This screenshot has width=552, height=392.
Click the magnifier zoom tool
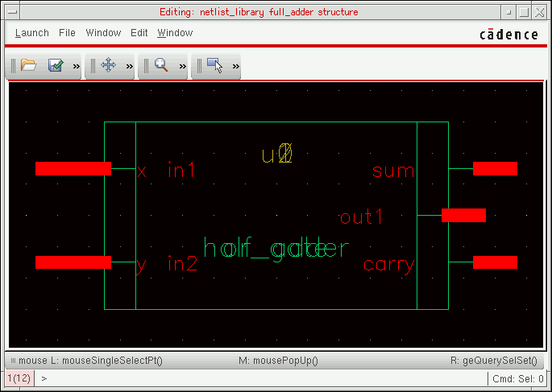[x=161, y=66]
